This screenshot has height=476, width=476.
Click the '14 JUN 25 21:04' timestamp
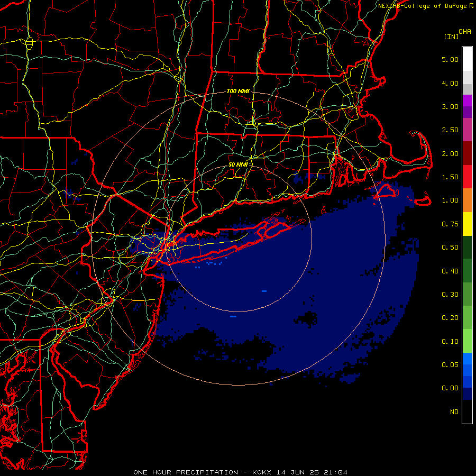(312, 472)
